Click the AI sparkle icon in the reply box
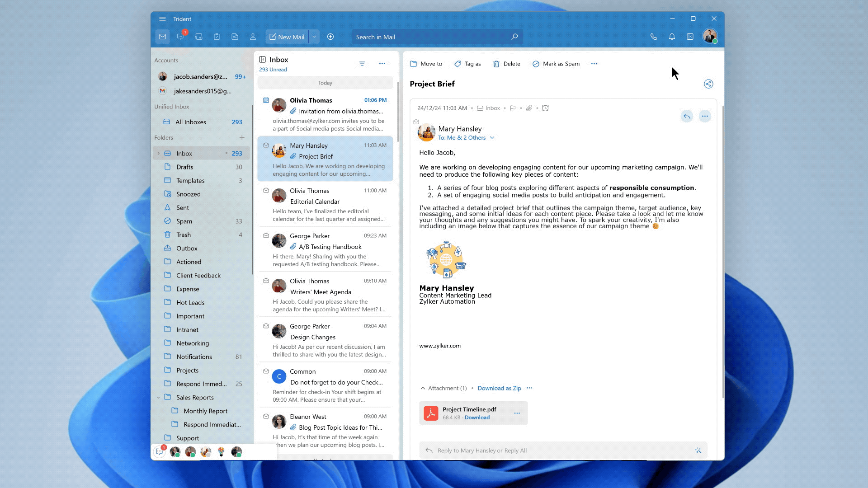The image size is (868, 488). pos(698,450)
